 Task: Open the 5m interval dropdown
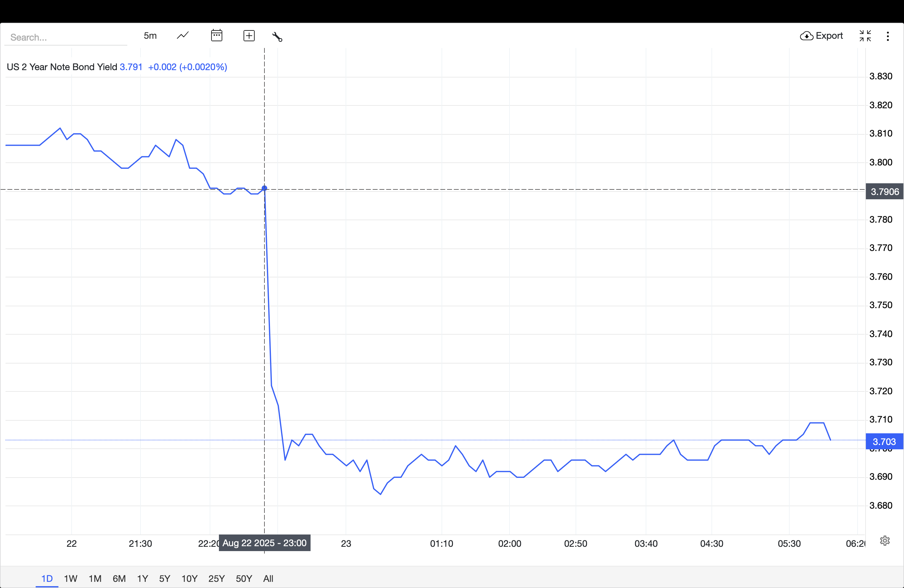150,36
